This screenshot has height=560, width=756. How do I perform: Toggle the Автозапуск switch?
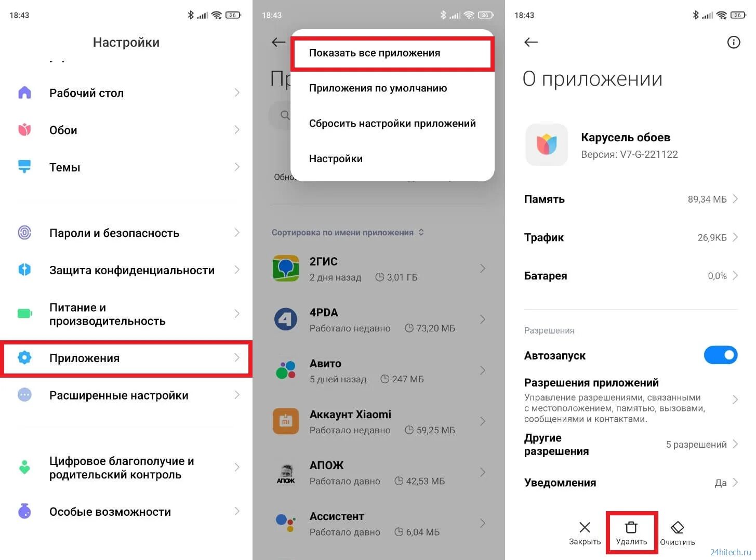pos(720,355)
